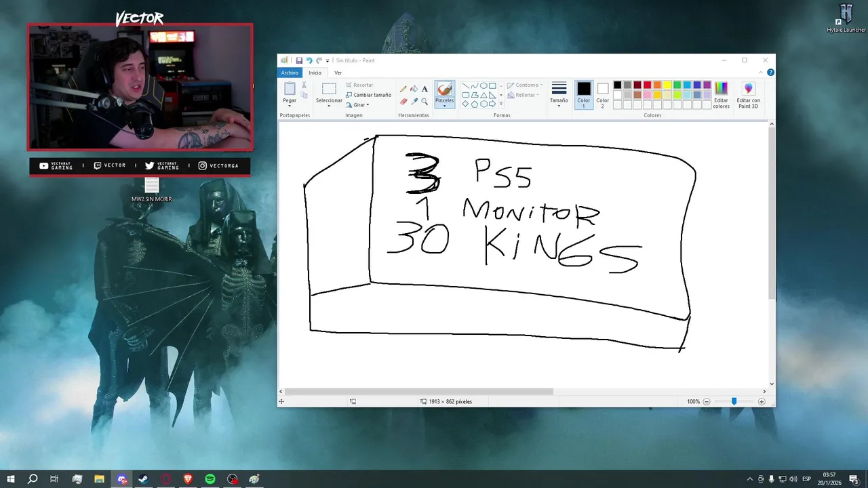Open Windows Start menu

(10, 479)
